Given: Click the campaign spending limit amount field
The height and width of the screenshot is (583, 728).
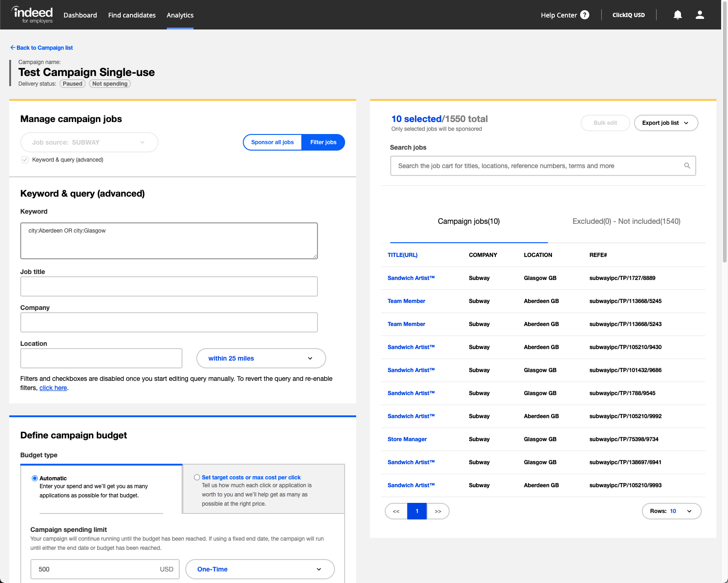Looking at the screenshot, I should tap(105, 569).
